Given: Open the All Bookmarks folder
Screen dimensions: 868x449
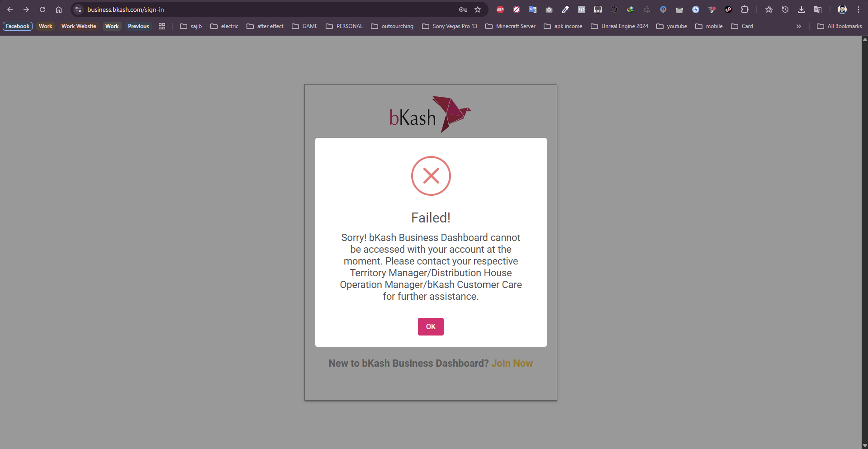Looking at the screenshot, I should (x=840, y=26).
